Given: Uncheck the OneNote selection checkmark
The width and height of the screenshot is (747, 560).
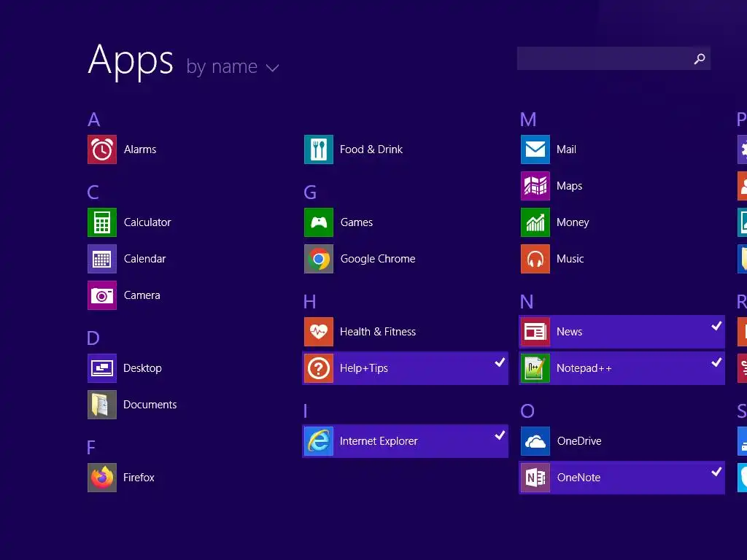Looking at the screenshot, I should pos(716,472).
